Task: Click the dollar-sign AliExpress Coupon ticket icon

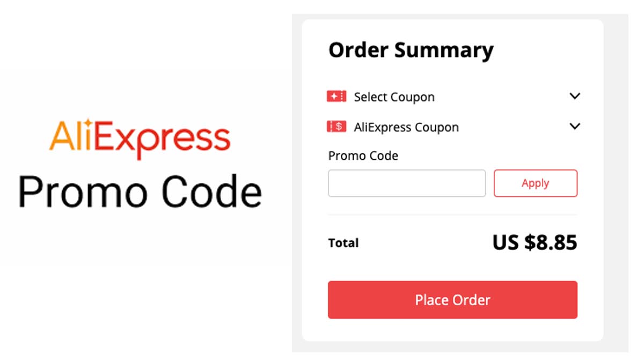Action: pyautogui.click(x=336, y=127)
